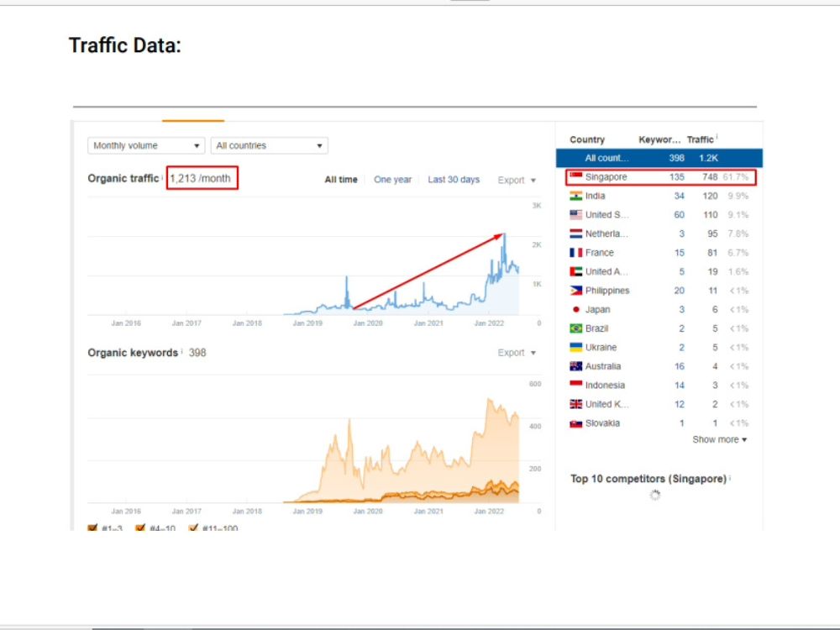Click the Keywords column header
The width and height of the screenshot is (840, 630).
pyautogui.click(x=659, y=139)
